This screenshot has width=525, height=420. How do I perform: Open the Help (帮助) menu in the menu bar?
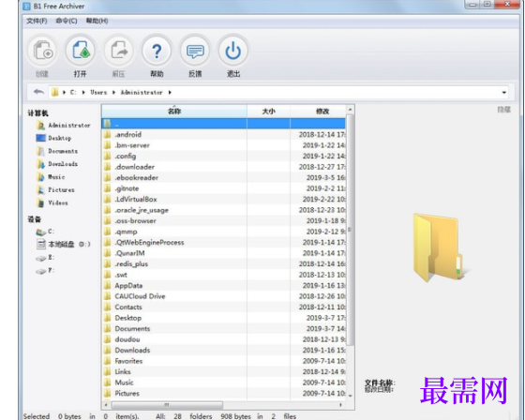click(x=97, y=21)
